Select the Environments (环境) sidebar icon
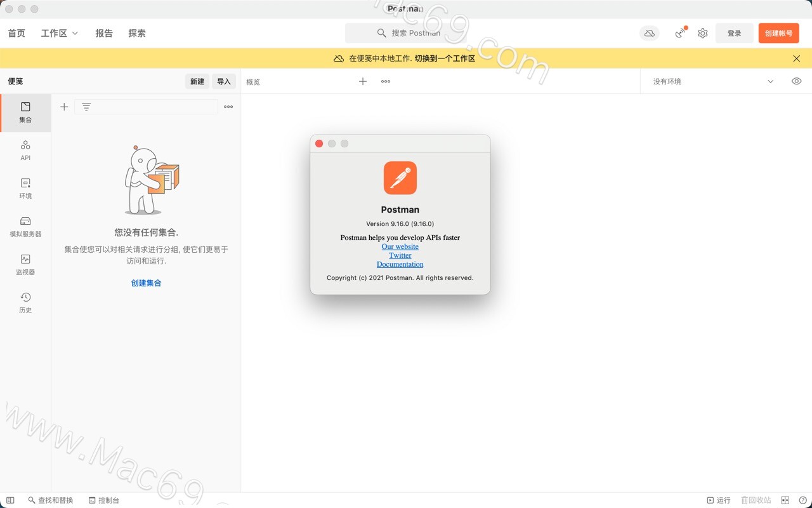Image resolution: width=812 pixels, height=508 pixels. click(x=25, y=189)
